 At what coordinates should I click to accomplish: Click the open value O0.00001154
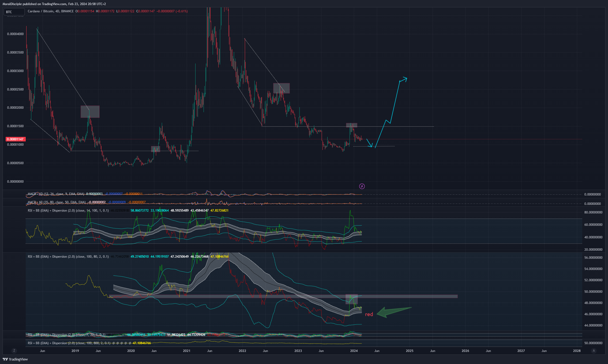pyautogui.click(x=85, y=11)
